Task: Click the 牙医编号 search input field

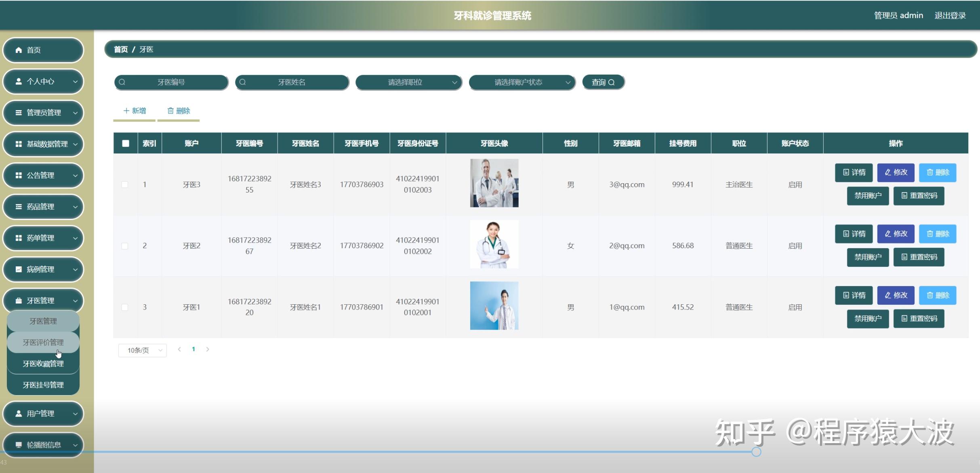Action: [171, 82]
